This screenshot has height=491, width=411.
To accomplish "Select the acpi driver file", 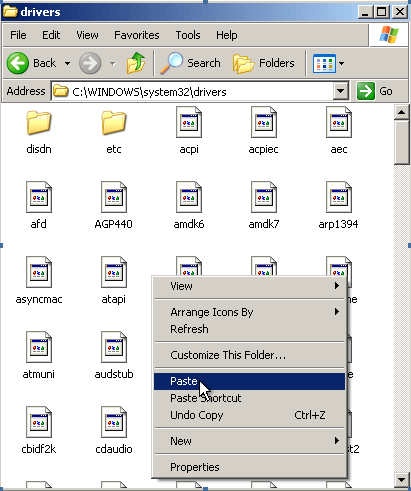I will pyautogui.click(x=189, y=131).
